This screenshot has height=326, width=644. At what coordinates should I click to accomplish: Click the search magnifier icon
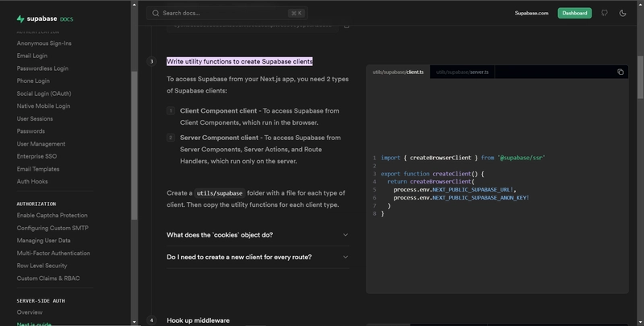[x=155, y=13]
